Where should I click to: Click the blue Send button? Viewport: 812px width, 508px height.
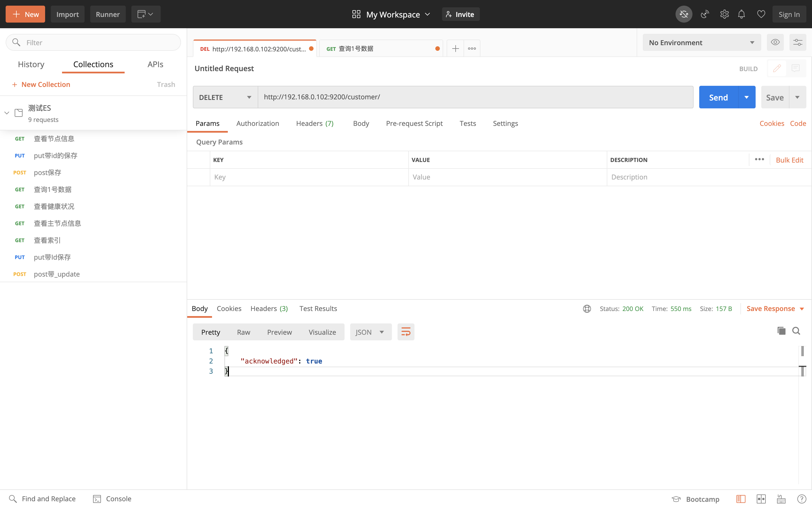718,97
